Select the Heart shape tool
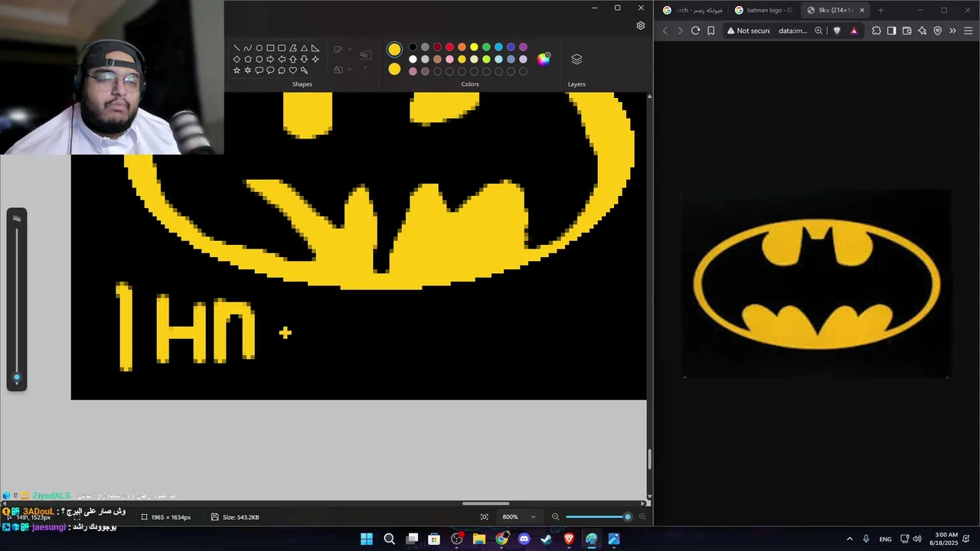Screen dimensions: 980x551 tap(292, 70)
